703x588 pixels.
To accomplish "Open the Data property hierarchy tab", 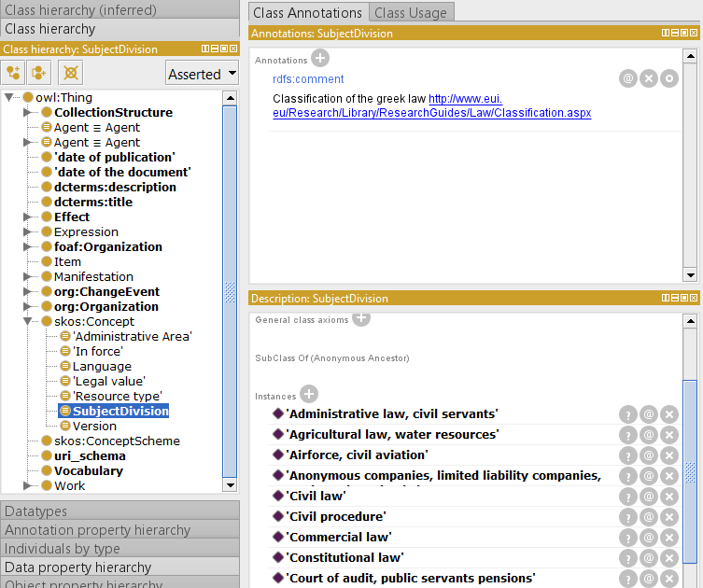I will pyautogui.click(x=120, y=567).
